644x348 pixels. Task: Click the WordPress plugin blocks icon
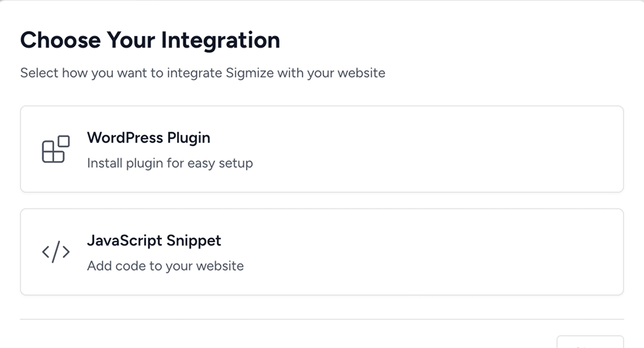tap(56, 150)
